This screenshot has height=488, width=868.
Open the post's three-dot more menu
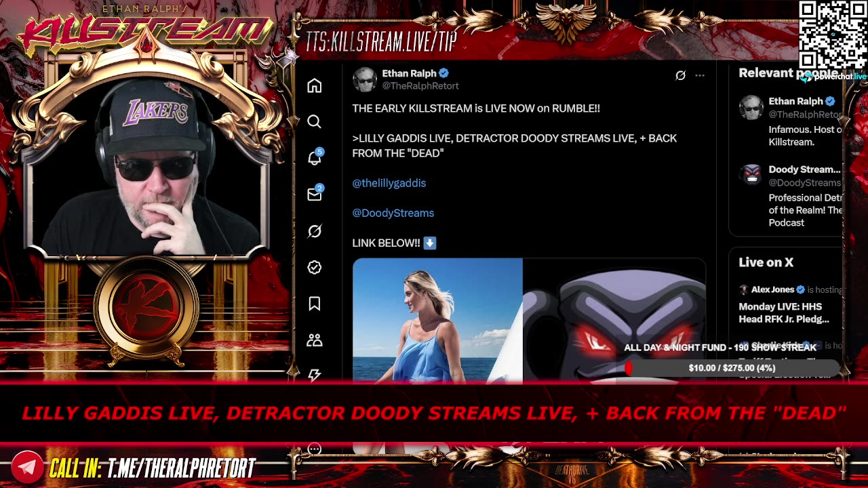[x=700, y=75]
